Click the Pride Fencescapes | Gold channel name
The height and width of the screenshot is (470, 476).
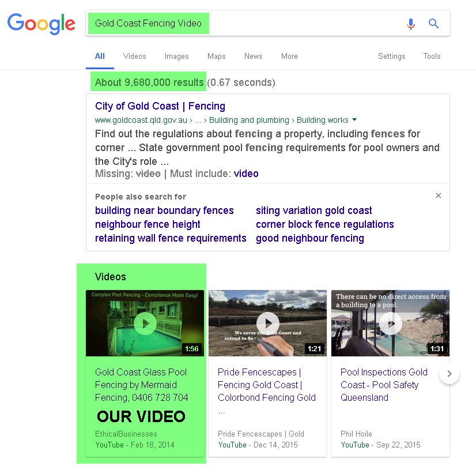point(261,434)
